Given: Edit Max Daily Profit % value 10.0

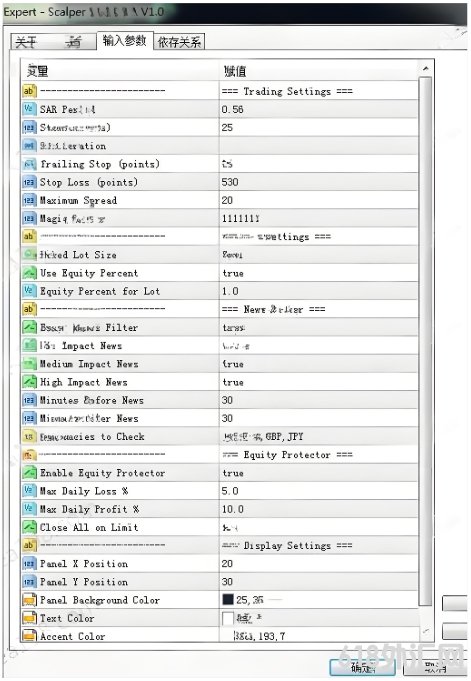Looking at the screenshot, I should click(318, 509).
